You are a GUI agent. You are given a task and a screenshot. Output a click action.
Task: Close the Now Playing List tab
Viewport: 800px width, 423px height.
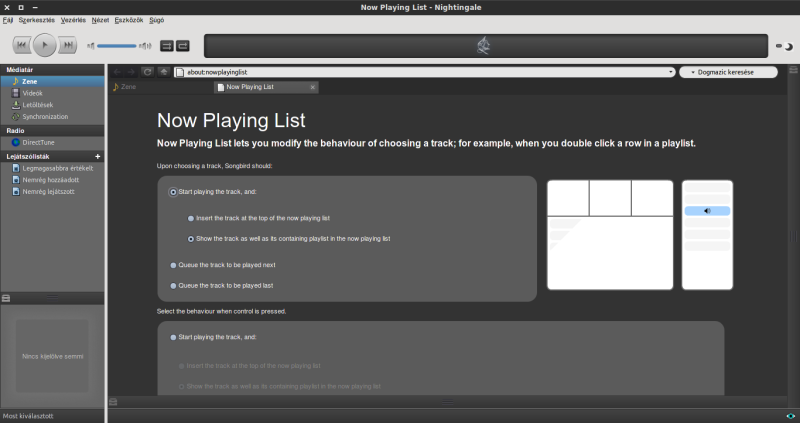point(313,87)
